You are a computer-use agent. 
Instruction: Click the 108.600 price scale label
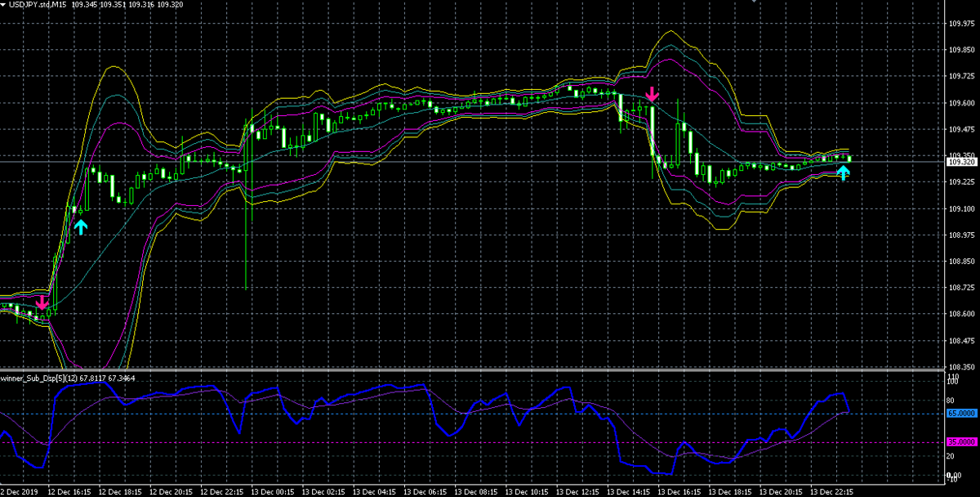962,315
